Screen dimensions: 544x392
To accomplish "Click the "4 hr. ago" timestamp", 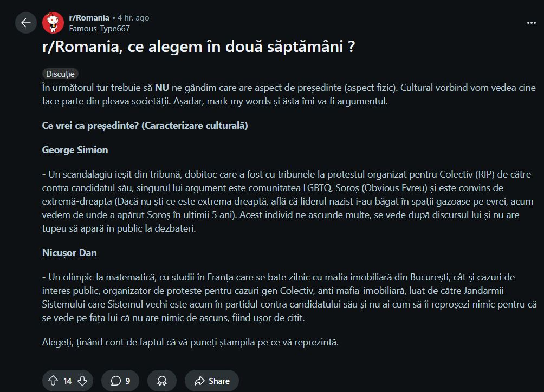I will pyautogui.click(x=133, y=18).
